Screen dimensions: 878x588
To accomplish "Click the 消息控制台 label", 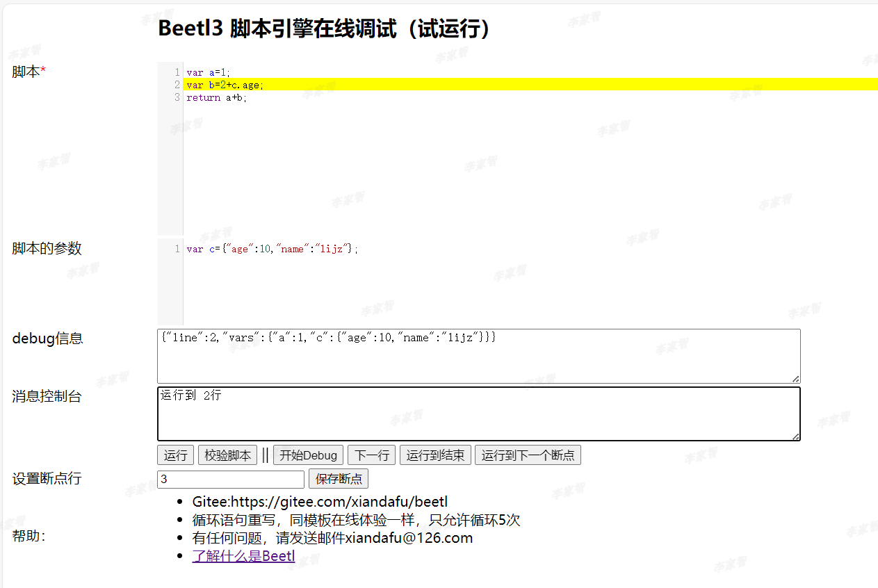I will tap(47, 396).
